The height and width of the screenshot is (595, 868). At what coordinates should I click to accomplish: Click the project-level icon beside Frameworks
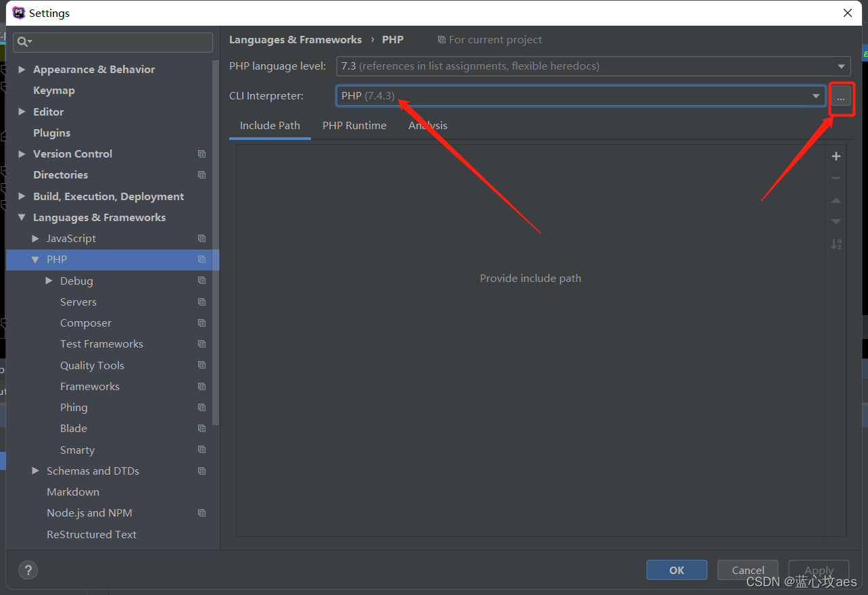pyautogui.click(x=201, y=386)
